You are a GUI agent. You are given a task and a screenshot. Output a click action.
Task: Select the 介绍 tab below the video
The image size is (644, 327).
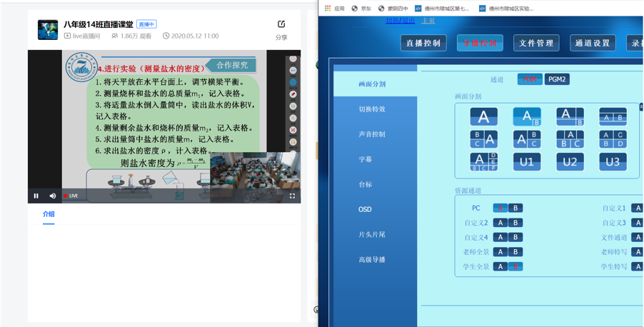(49, 214)
